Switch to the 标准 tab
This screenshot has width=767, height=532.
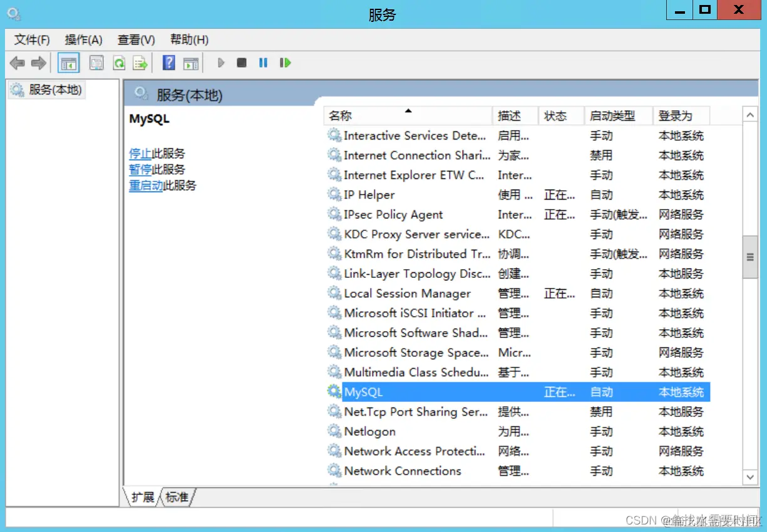click(x=177, y=498)
